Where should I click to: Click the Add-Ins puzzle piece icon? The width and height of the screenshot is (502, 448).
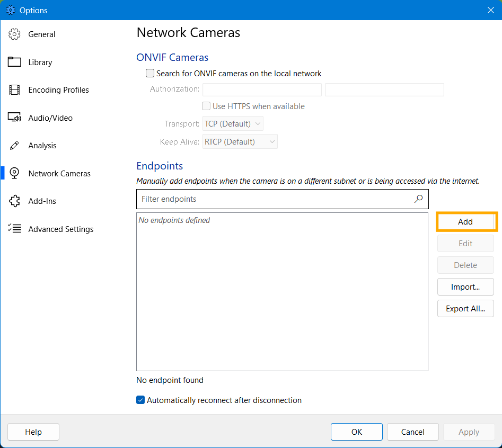pyautogui.click(x=14, y=201)
